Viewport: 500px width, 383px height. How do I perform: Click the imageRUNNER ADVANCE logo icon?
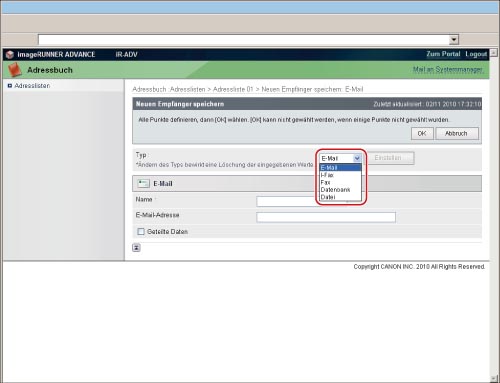(10, 54)
